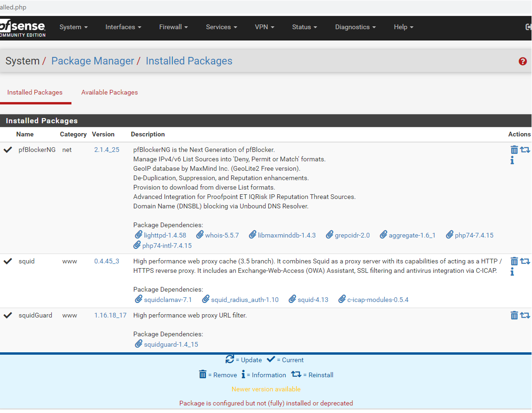This screenshot has height=413, width=532.
Task: Open the System dropdown menu
Action: [x=74, y=27]
